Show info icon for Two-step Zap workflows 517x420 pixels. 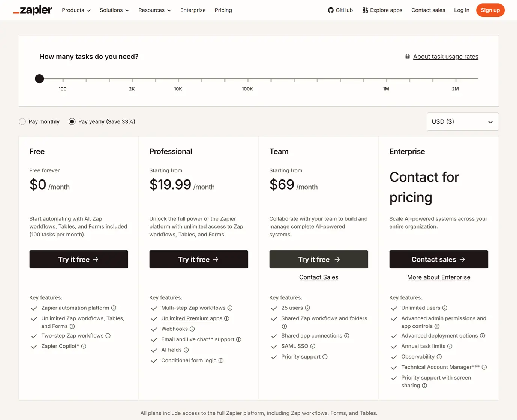(x=108, y=336)
